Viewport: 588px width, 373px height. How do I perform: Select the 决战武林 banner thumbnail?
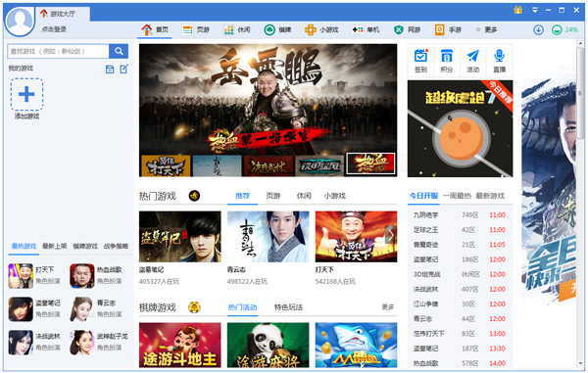click(269, 165)
